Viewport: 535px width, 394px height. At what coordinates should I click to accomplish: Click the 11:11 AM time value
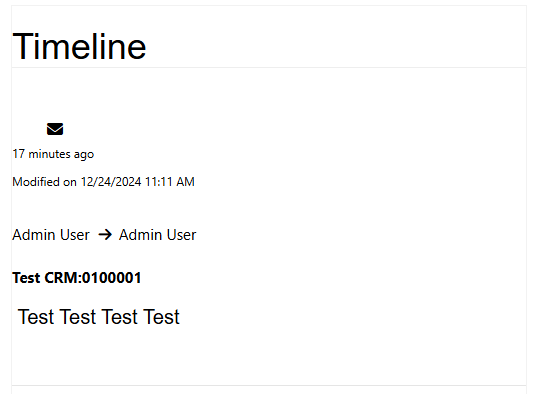pos(170,182)
